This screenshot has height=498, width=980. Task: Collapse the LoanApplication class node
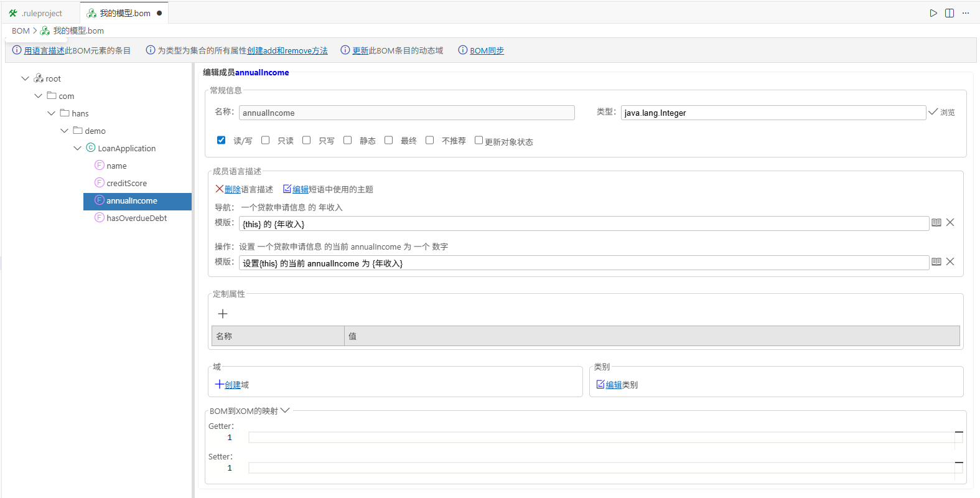point(77,148)
